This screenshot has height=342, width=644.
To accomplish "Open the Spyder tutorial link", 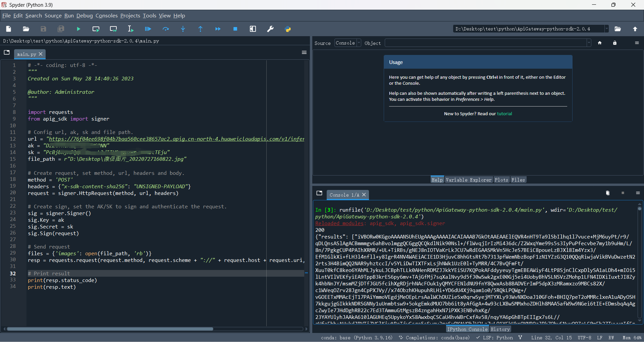I will tap(504, 114).
